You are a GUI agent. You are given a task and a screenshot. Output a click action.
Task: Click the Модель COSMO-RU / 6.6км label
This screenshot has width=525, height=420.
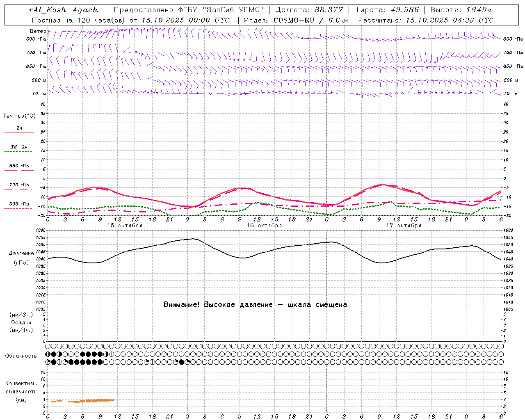(x=295, y=20)
